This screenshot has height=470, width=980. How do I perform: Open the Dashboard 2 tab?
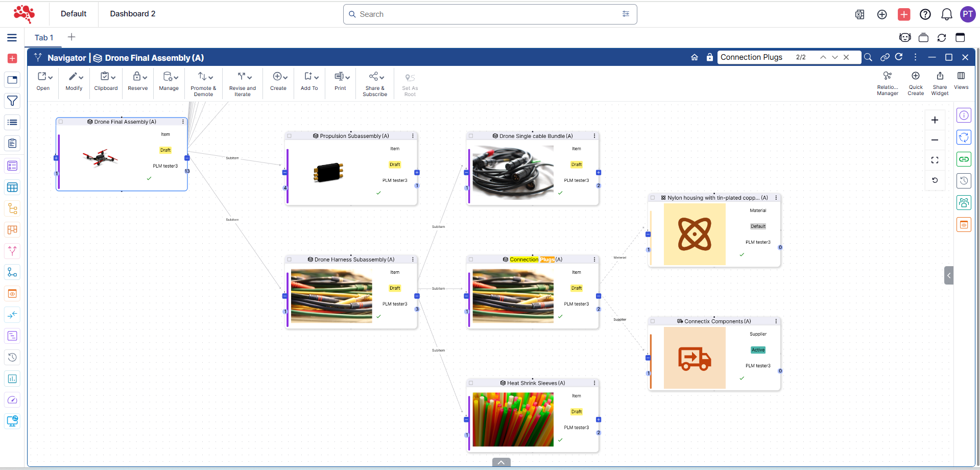[132, 14]
